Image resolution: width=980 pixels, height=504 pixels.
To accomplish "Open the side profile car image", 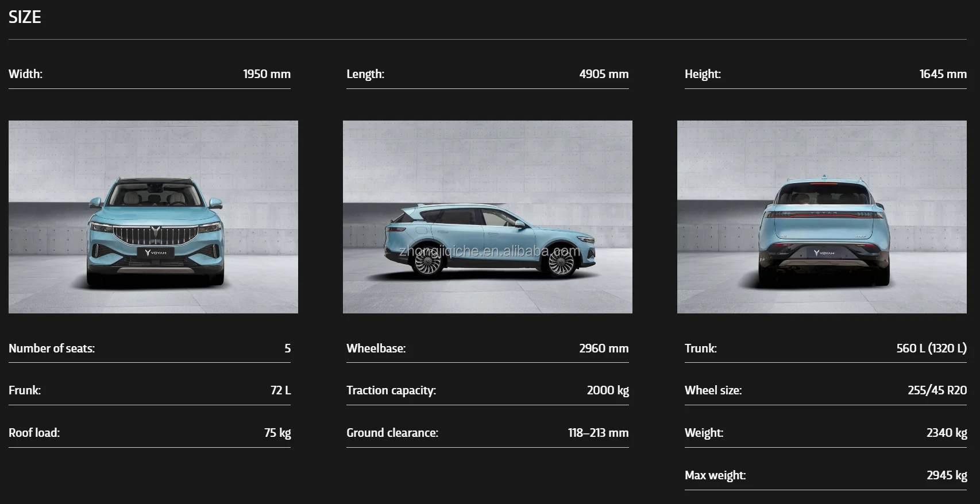I will [x=487, y=216].
